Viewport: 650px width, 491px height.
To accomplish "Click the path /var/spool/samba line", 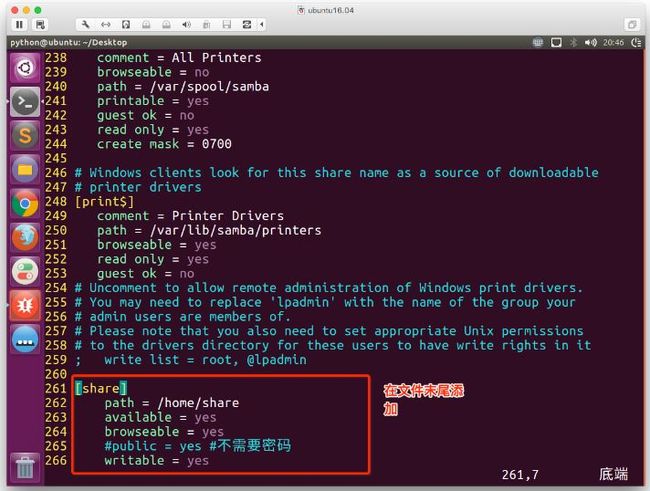I will pyautogui.click(x=183, y=86).
